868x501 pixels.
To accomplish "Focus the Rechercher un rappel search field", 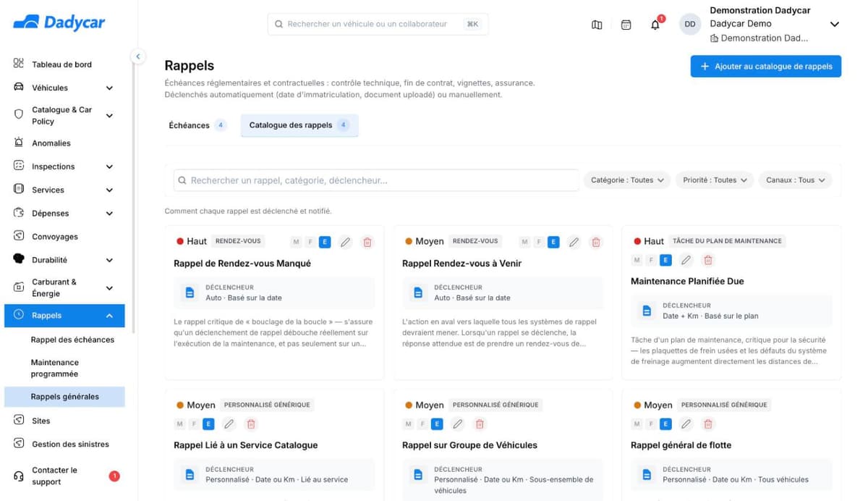I will [376, 180].
